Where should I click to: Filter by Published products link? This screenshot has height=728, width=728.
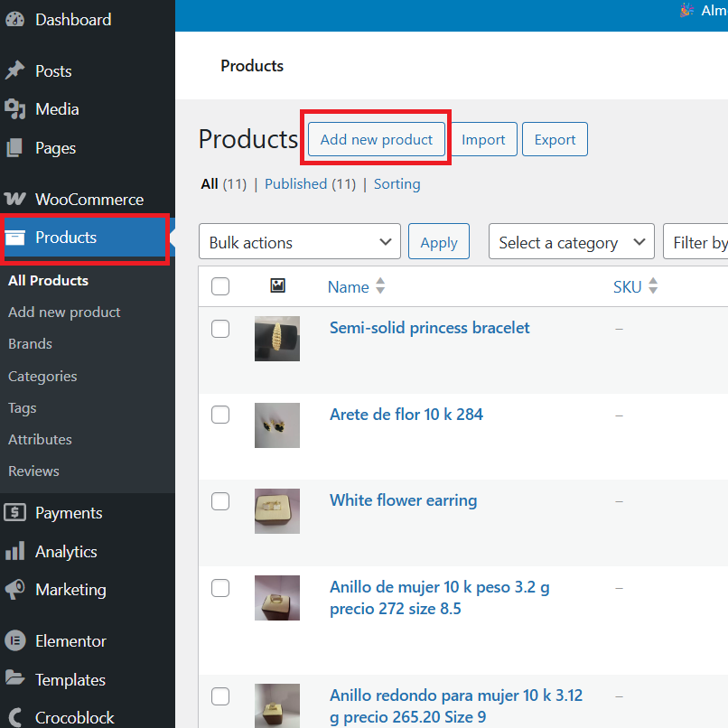(x=295, y=184)
